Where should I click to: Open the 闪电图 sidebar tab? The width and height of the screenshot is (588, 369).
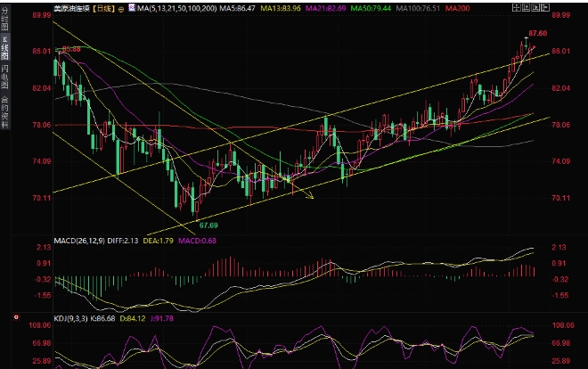tap(4, 77)
